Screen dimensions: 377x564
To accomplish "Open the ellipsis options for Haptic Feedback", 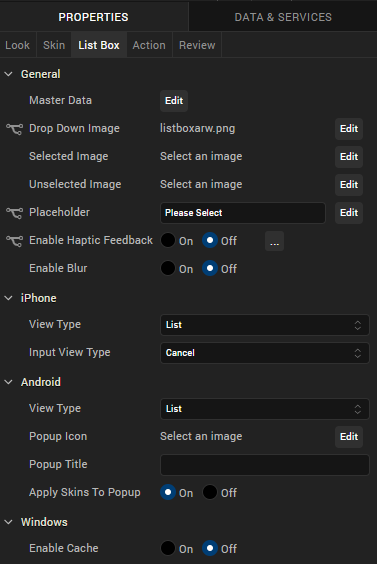I will pyautogui.click(x=274, y=241).
